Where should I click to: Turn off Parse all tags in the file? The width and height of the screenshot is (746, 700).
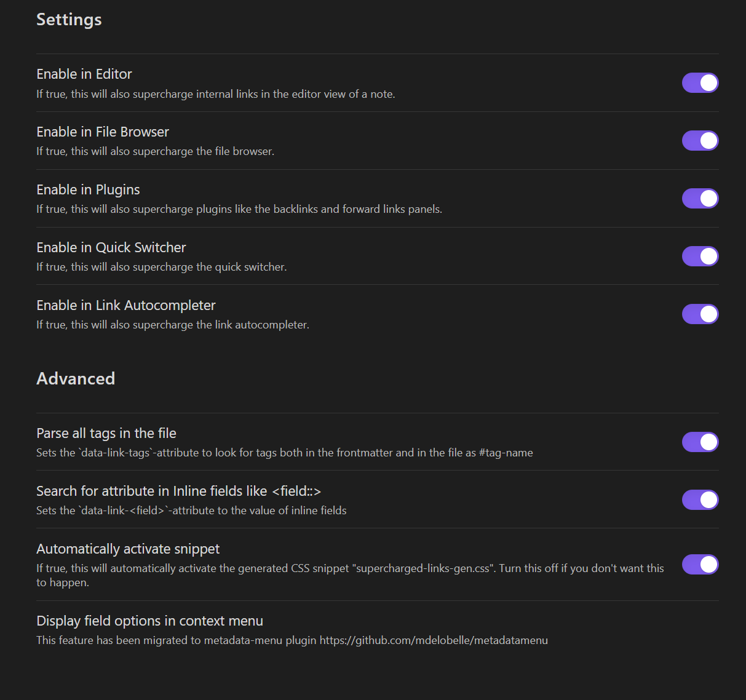700,442
